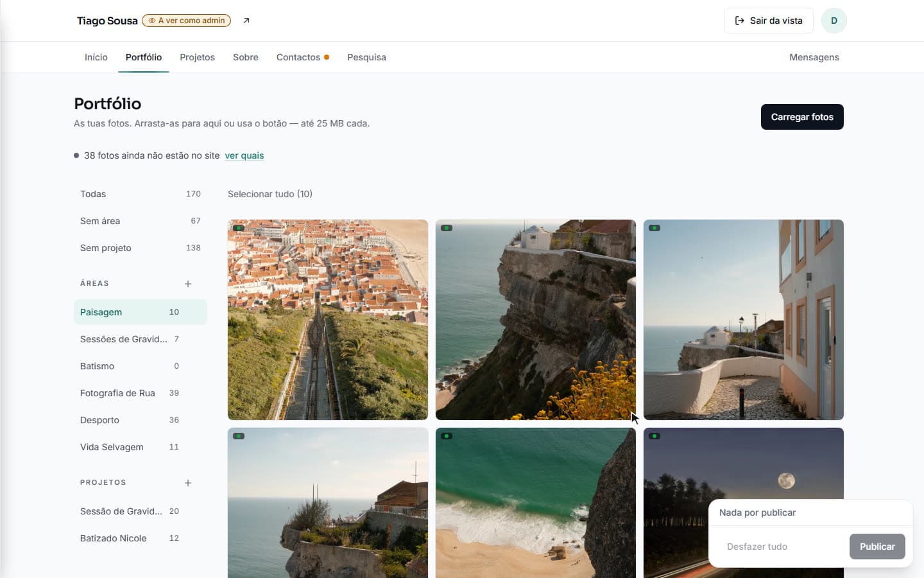This screenshot has width=924, height=578.
Task: Click the Sair da vista button
Action: (x=768, y=21)
